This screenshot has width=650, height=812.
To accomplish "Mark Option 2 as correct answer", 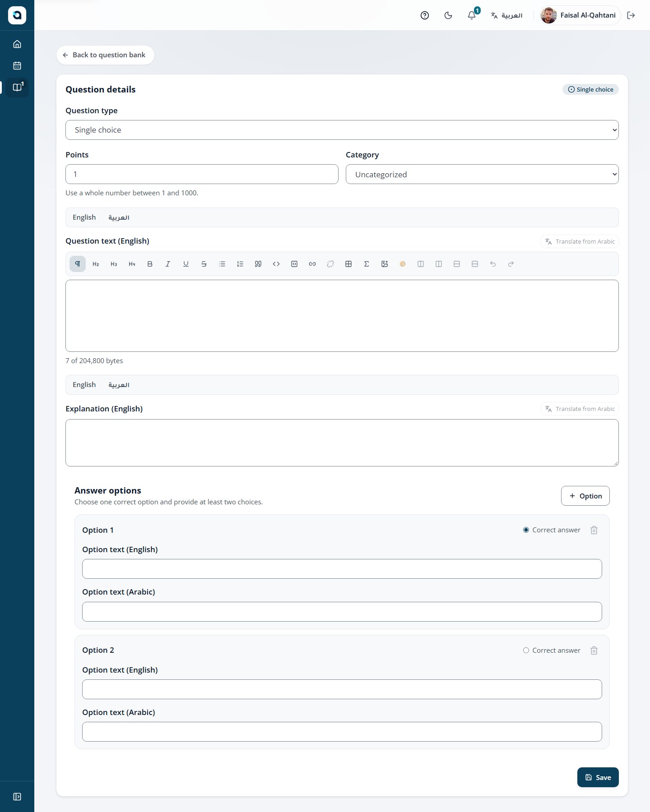I will (x=526, y=651).
